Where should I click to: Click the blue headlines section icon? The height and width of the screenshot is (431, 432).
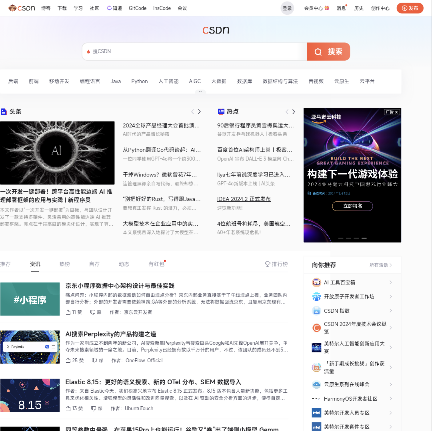coord(4,112)
